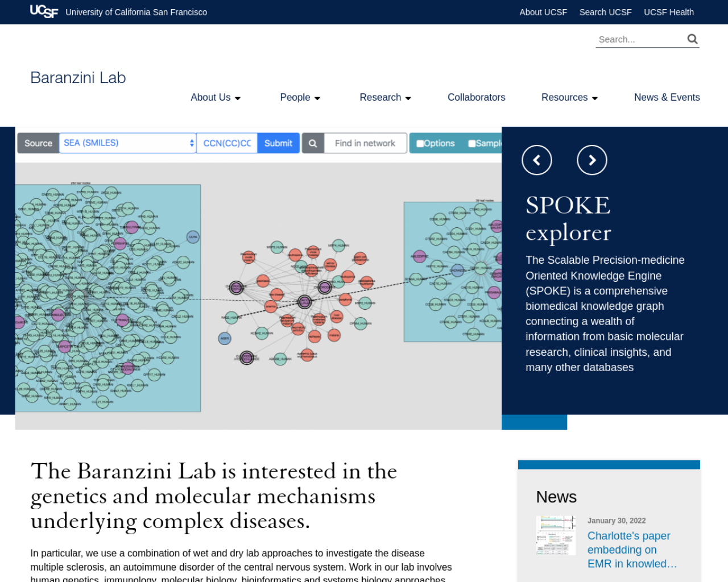Advance to next slide arrow
The width and height of the screenshot is (728, 582).
[592, 160]
